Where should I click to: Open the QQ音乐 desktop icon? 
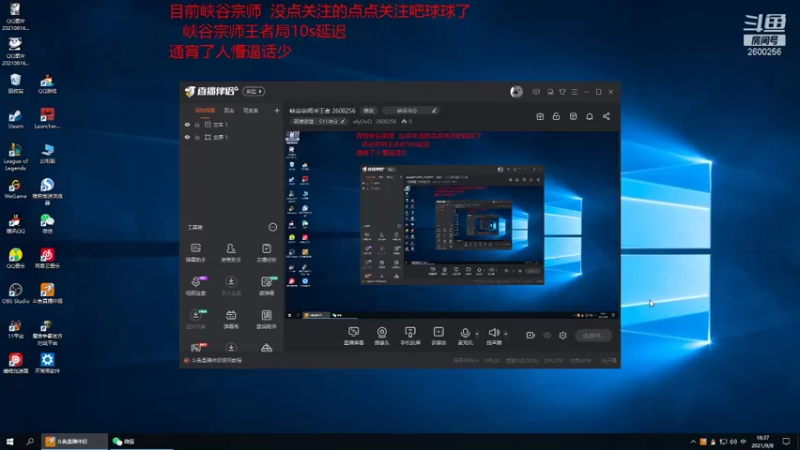pos(15,258)
